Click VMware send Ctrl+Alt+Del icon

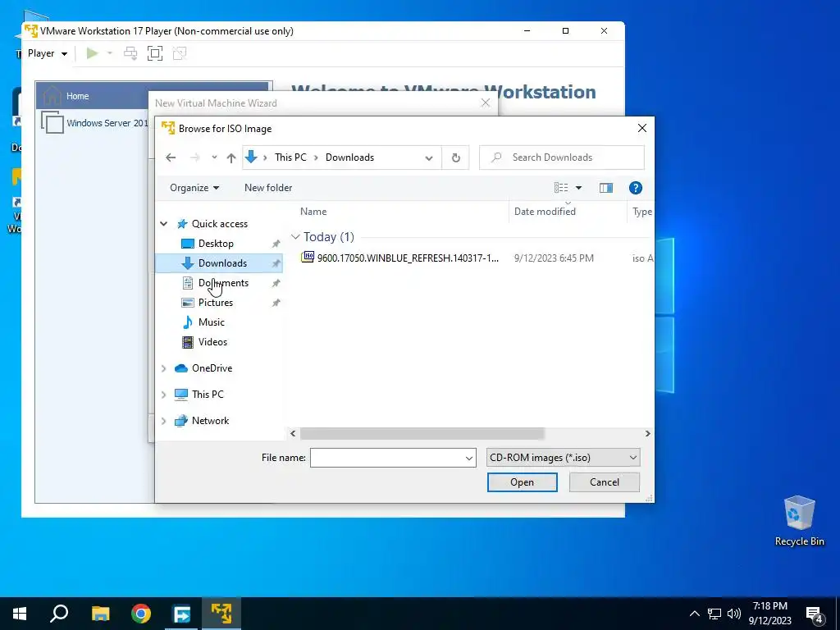pos(130,53)
